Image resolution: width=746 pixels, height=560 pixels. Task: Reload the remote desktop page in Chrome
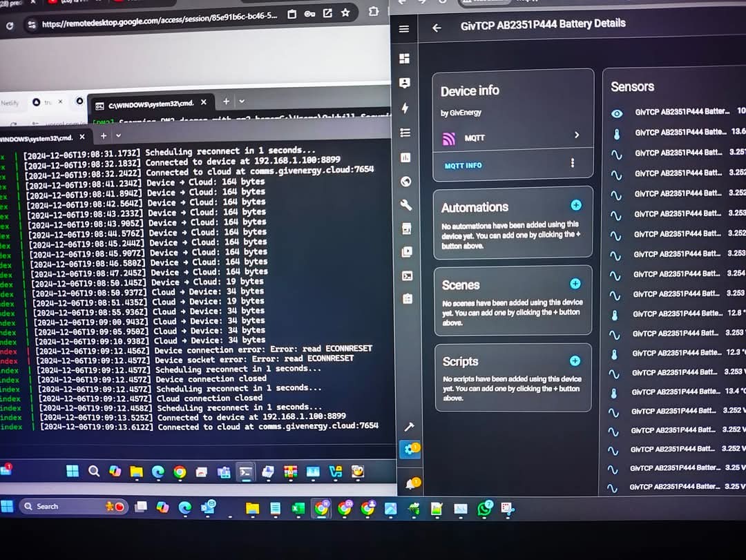click(x=10, y=26)
